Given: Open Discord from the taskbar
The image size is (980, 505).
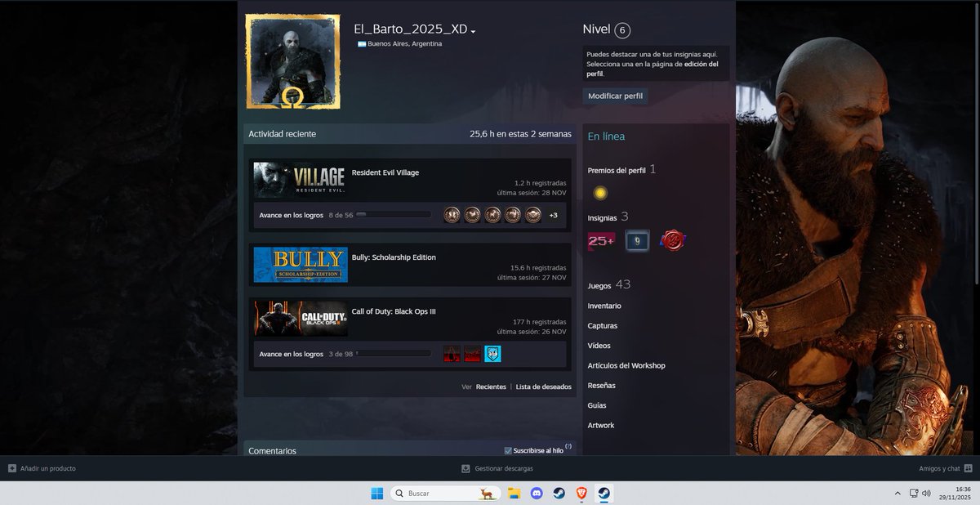Looking at the screenshot, I should coord(537,493).
